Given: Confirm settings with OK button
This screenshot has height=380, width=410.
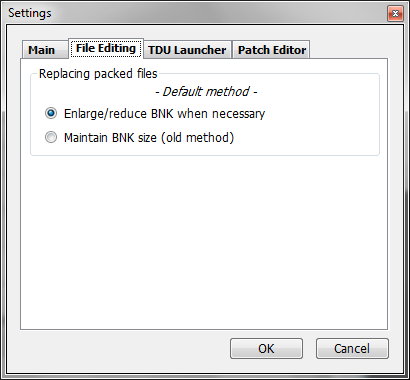Looking at the screenshot, I should (x=266, y=349).
